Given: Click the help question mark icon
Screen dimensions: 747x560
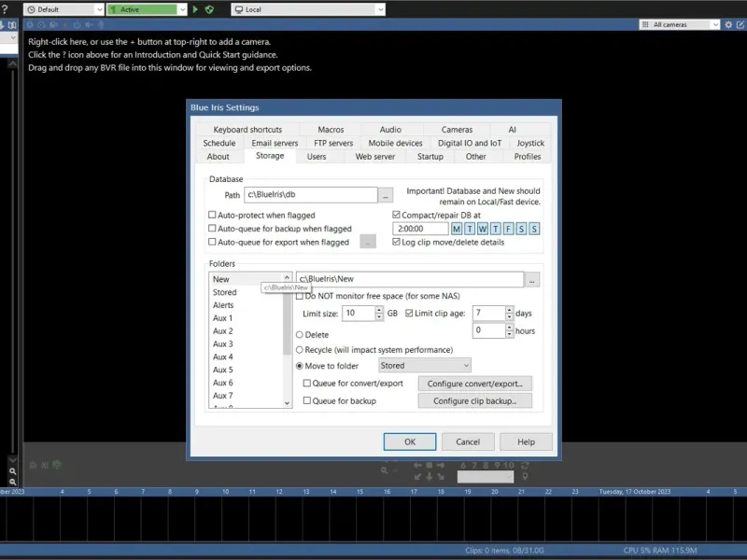Looking at the screenshot, I should (5, 9).
